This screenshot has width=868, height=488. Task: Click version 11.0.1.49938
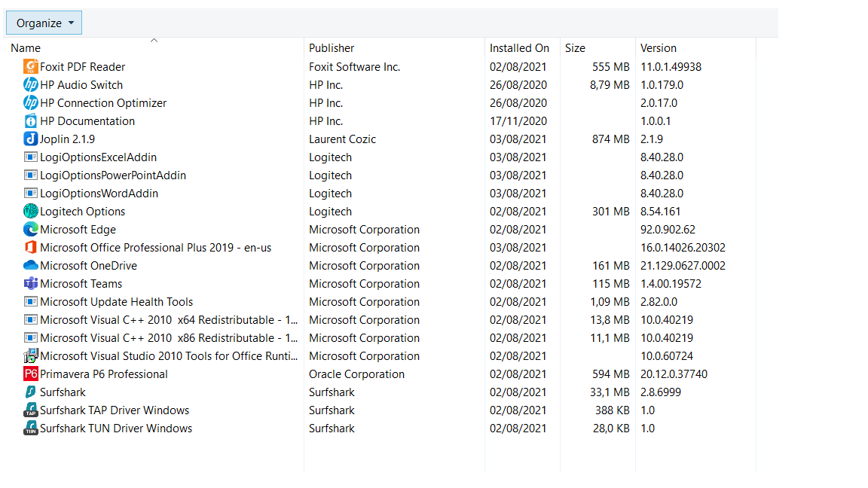point(671,67)
